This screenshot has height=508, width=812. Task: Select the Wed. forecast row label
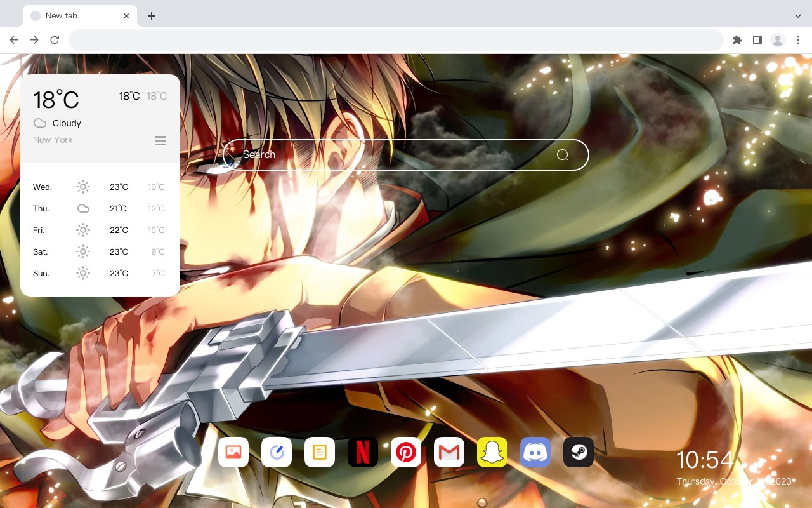(x=43, y=187)
